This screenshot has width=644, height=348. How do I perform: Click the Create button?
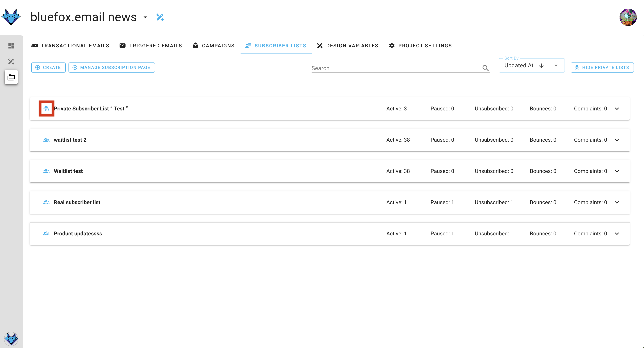[x=48, y=67]
